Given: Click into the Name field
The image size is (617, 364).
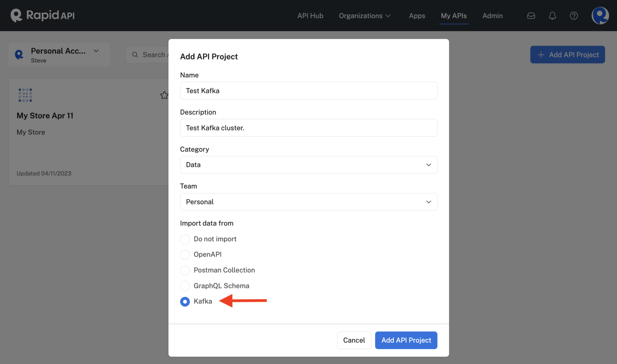Looking at the screenshot, I should (308, 91).
